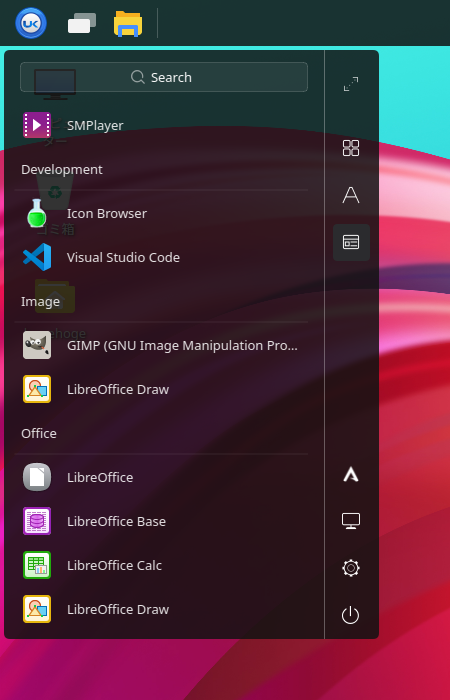Viewport: 450px width, 700px height.
Task: Switch to alphabetical letter sorting view
Action: pos(351,195)
